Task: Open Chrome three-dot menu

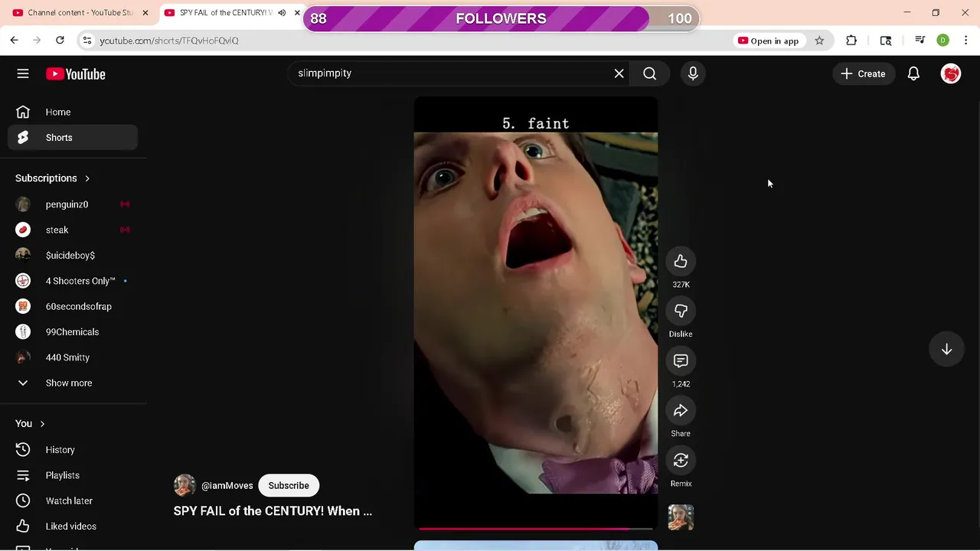Action: click(x=965, y=41)
